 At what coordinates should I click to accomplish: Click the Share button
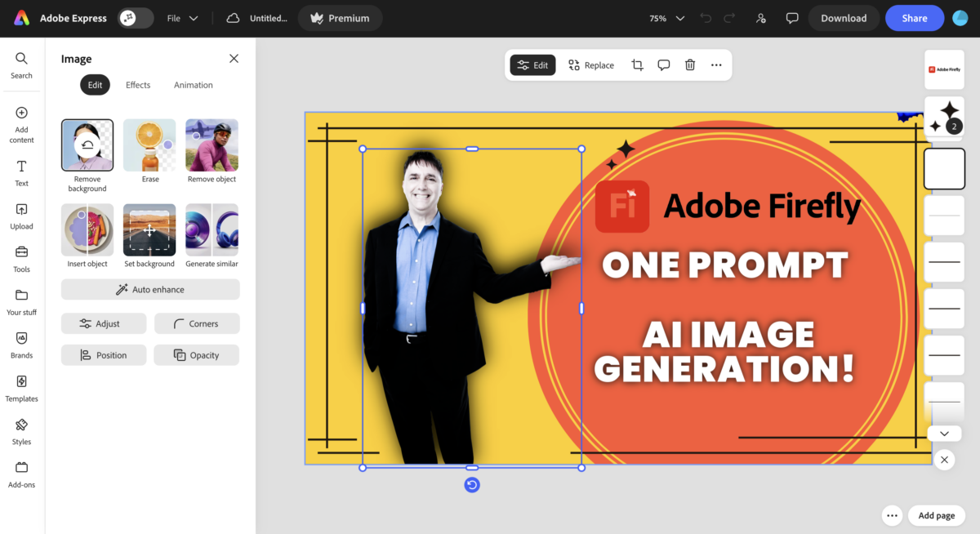coord(915,18)
